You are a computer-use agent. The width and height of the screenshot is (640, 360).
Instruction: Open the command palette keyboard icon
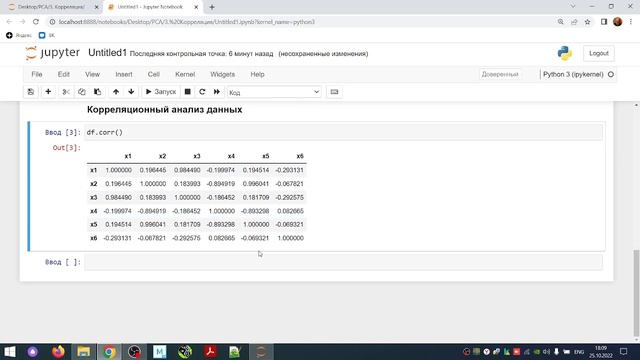tap(334, 92)
